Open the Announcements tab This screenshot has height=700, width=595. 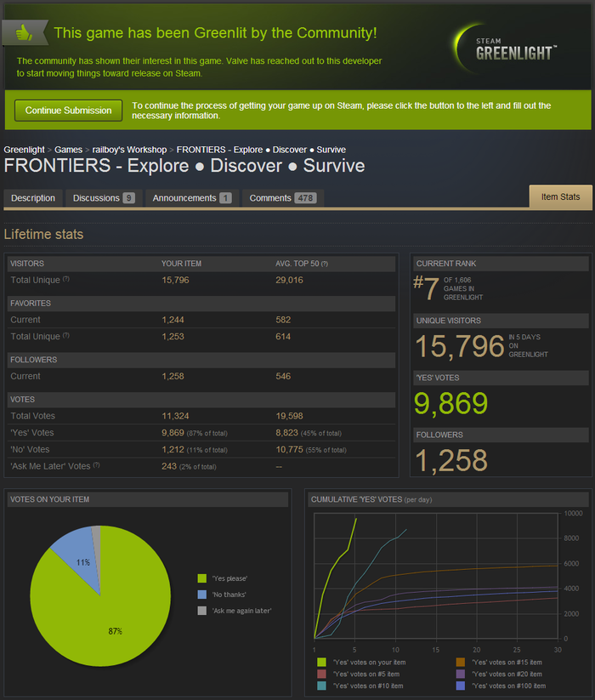click(192, 198)
